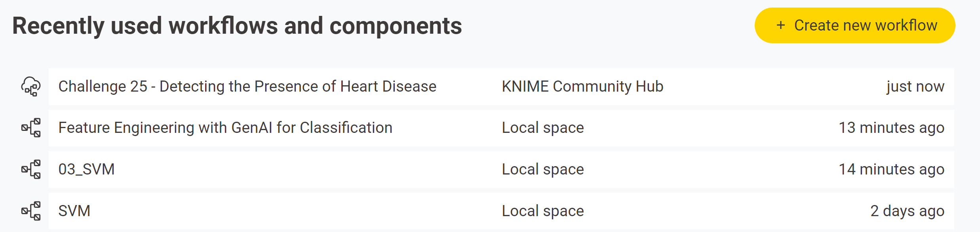Click the Recently used workflows heading

(x=237, y=26)
